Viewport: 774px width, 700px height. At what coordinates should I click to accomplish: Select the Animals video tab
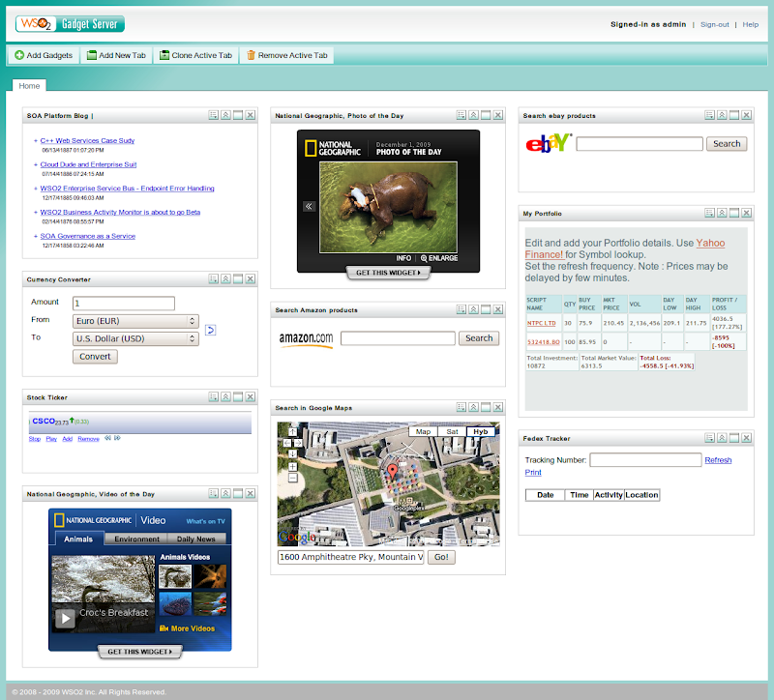78,539
